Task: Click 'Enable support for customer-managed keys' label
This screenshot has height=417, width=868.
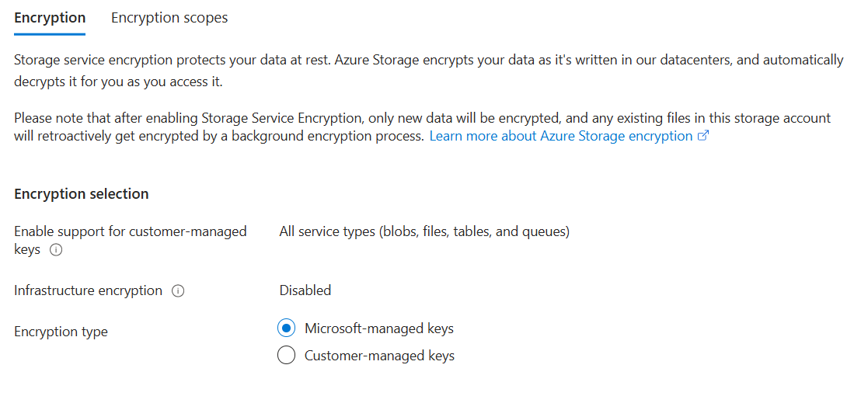Action: click(x=130, y=231)
